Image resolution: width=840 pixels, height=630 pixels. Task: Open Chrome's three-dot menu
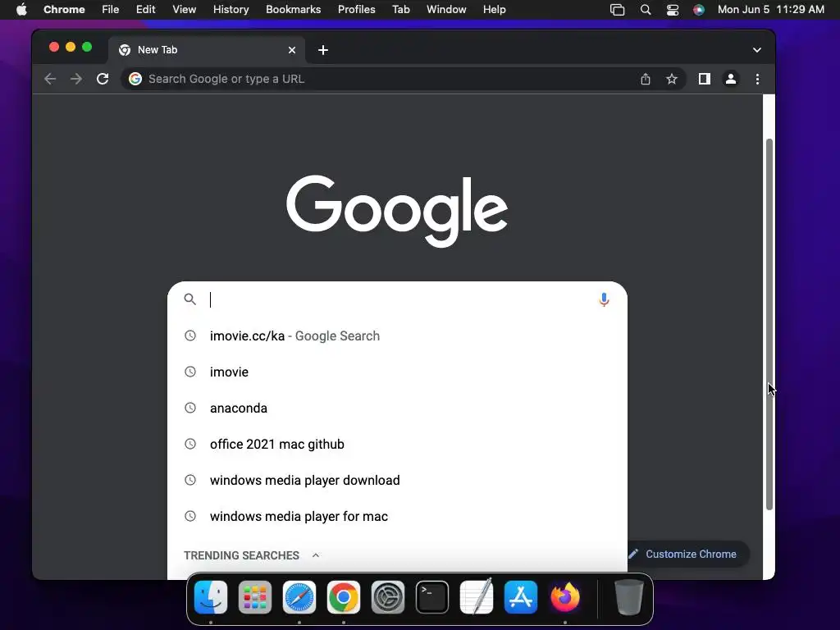coord(757,80)
